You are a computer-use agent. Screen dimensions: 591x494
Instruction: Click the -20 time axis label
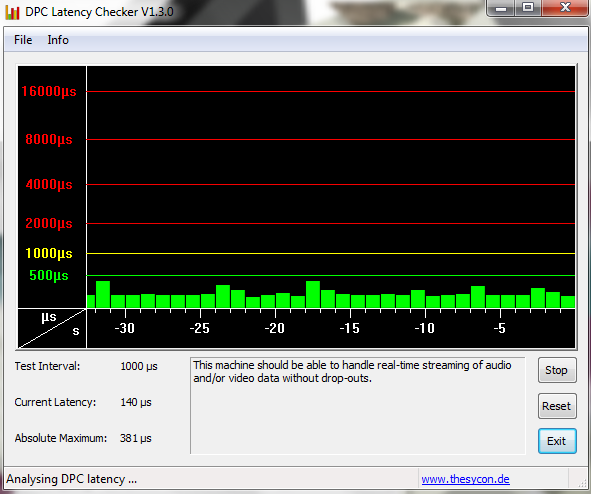(275, 328)
